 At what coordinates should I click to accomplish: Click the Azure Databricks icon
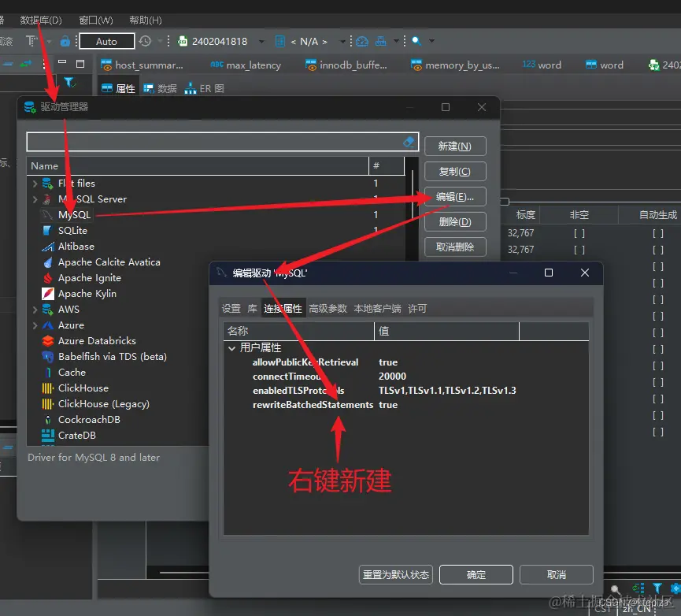pyautogui.click(x=48, y=341)
